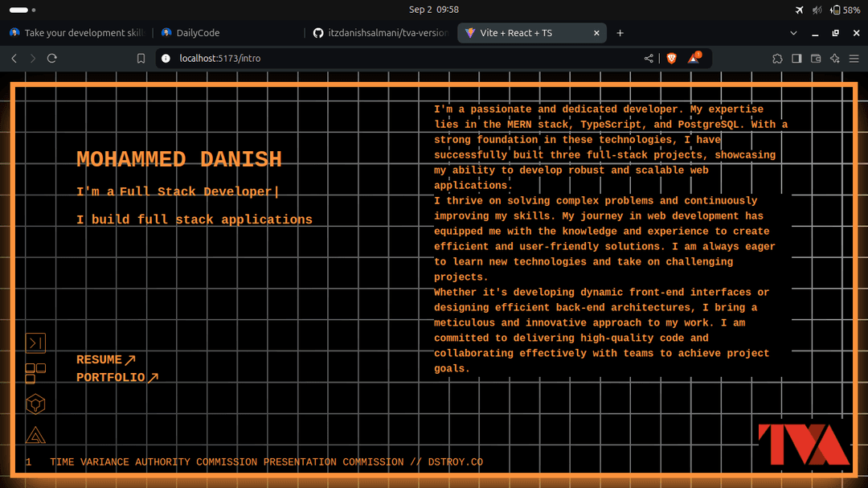The height and width of the screenshot is (488, 868).
Task: Click the Brave Rewards triangle icon
Action: point(694,58)
